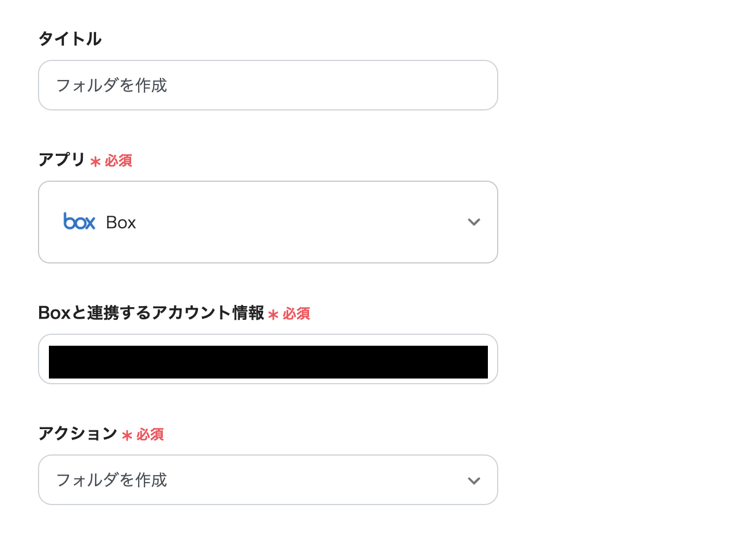The width and height of the screenshot is (756, 558).
Task: Click the selected "Box" app name text
Action: click(x=121, y=223)
